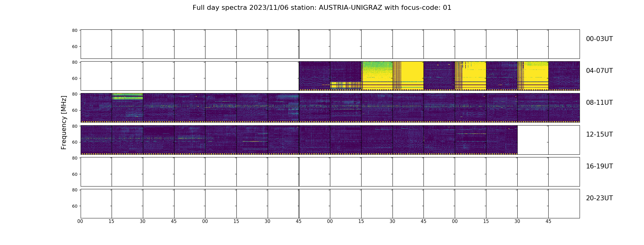Screen dimensions: 644x245
Task: Select the '08-11UT' row label
Action: coord(599,103)
